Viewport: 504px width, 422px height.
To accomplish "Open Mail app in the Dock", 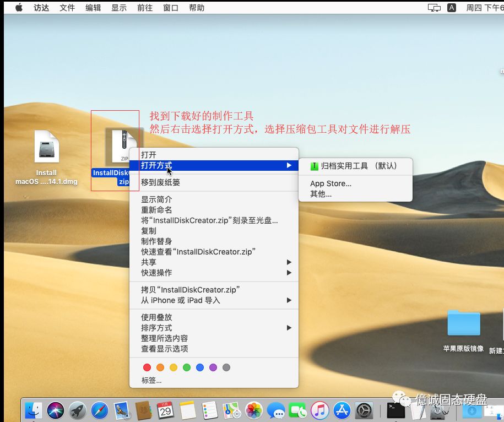I will click(122, 410).
